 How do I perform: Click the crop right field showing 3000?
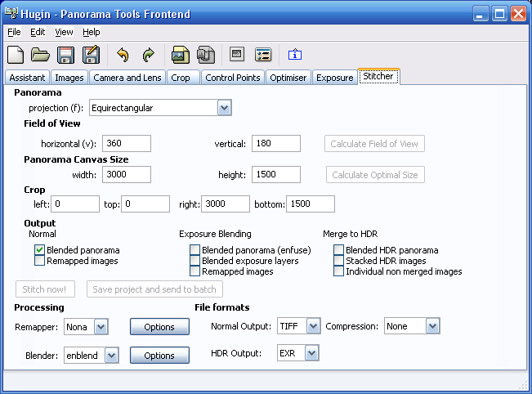point(226,204)
